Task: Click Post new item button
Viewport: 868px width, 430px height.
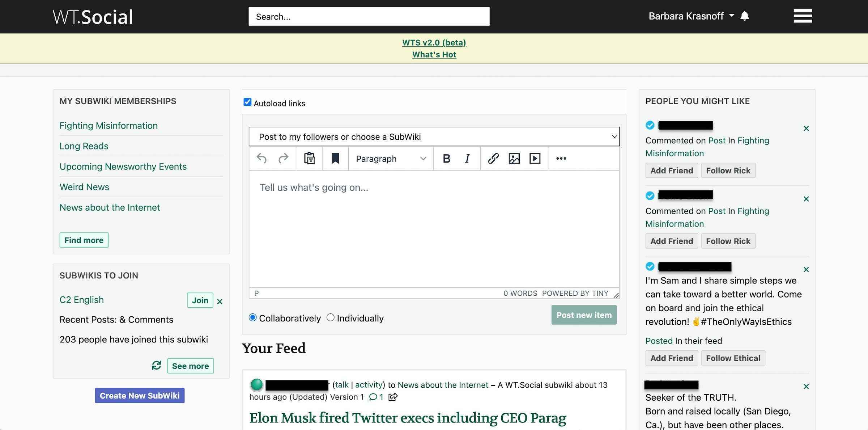Action: (x=584, y=315)
